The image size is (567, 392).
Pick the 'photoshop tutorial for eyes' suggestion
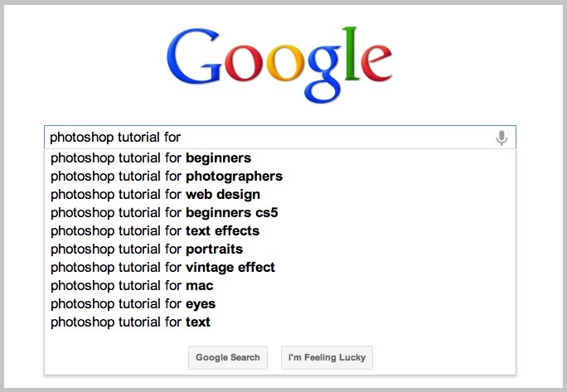click(133, 303)
